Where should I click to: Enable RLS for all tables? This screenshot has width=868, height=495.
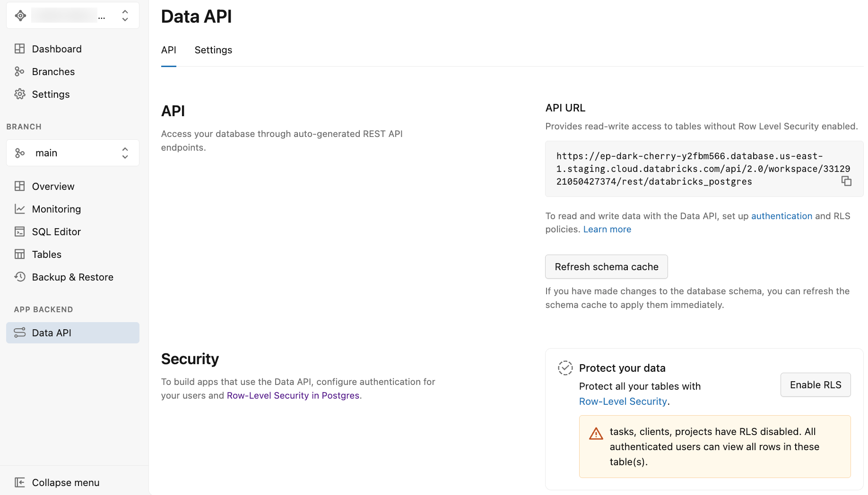click(x=815, y=384)
